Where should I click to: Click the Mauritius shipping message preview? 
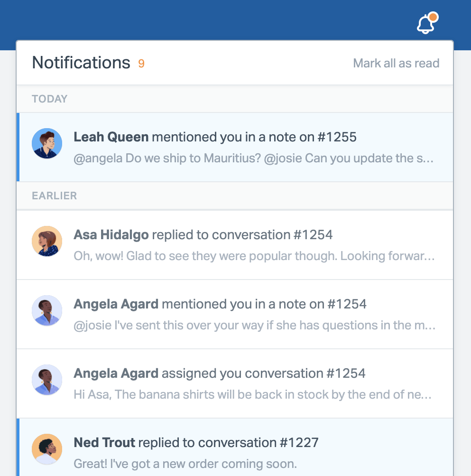click(253, 158)
